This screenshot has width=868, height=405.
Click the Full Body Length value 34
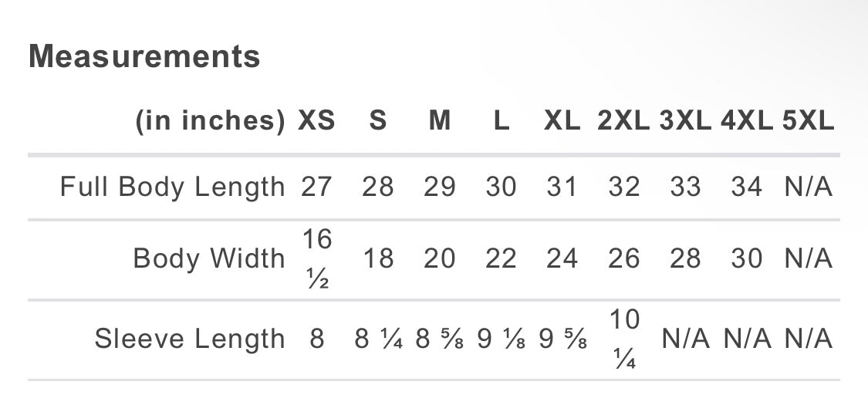click(747, 187)
